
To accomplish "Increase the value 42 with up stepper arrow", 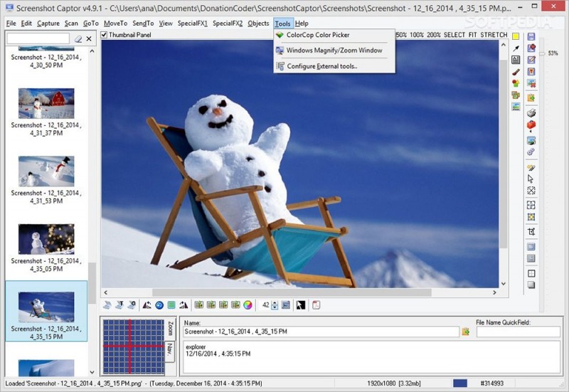I will pyautogui.click(x=275, y=302).
